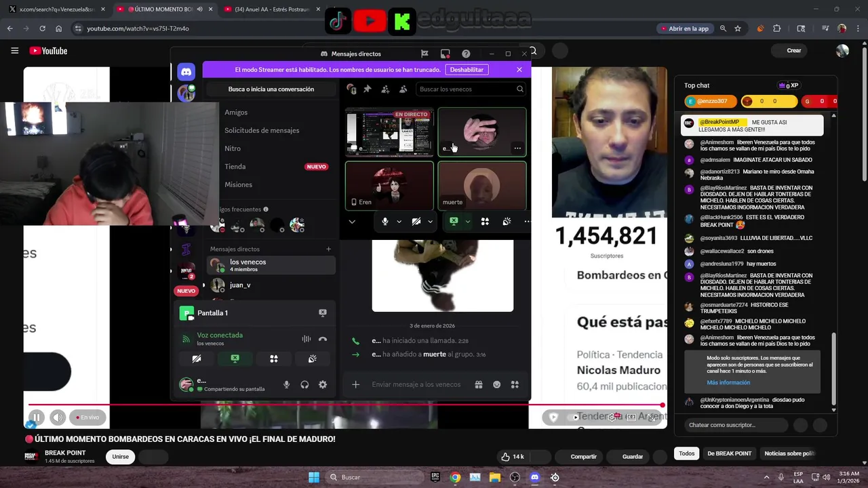Screen dimensions: 868x488
Task: Show hidden system tray icons
Action: coord(766,477)
